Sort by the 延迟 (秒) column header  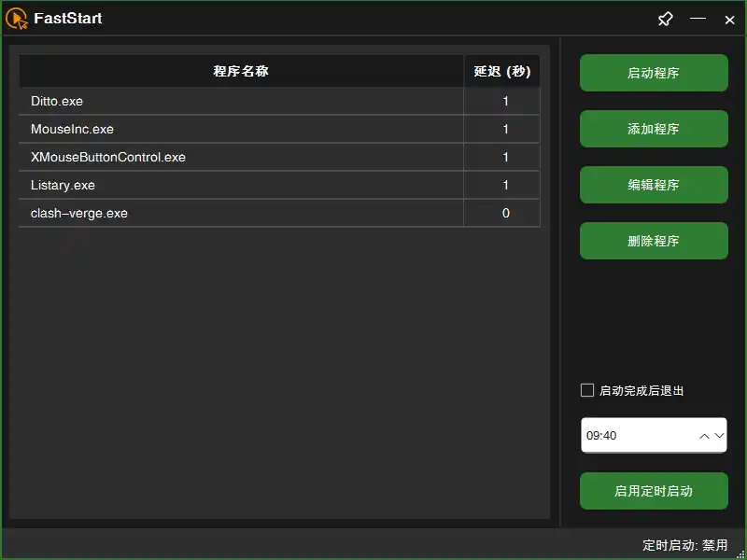tap(502, 72)
